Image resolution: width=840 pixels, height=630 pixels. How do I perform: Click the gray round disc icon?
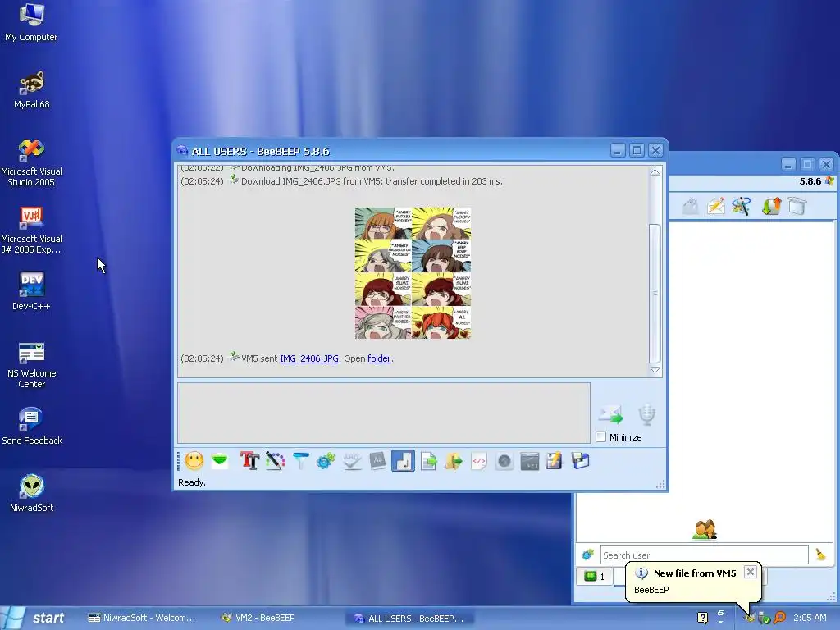point(504,461)
